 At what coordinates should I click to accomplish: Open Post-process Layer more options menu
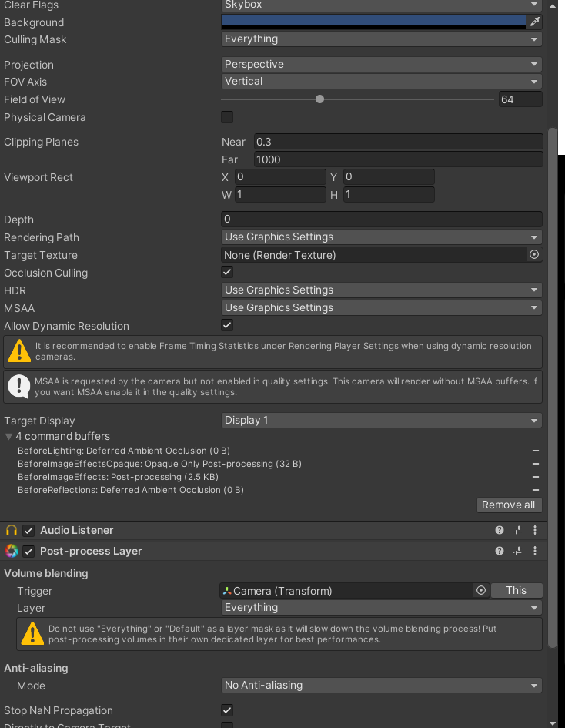(x=535, y=551)
